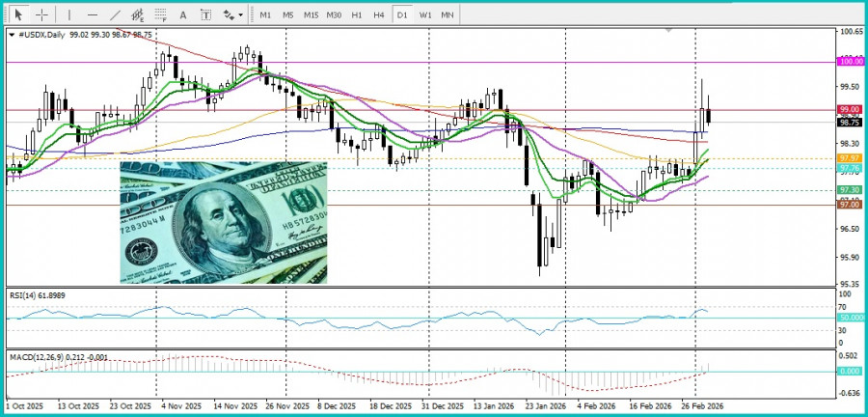Activate the crosshair tool
The height and width of the screenshot is (417, 868).
(42, 14)
